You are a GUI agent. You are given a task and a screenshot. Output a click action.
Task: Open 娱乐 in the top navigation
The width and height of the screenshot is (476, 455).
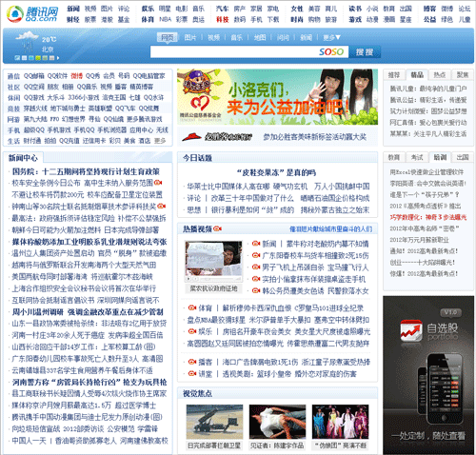point(148,9)
